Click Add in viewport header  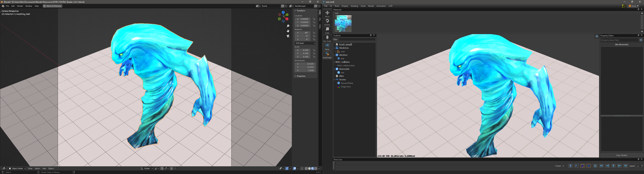[44, 168]
